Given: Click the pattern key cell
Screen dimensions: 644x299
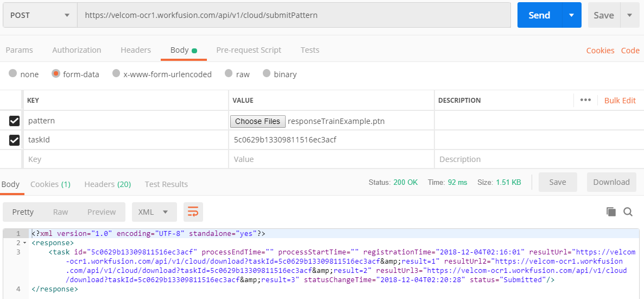Looking at the screenshot, I should [125, 121].
